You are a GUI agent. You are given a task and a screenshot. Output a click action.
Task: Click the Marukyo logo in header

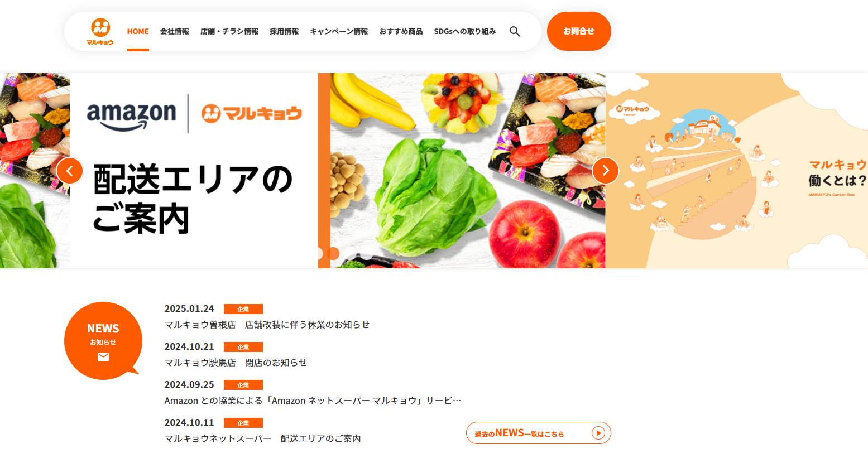pos(100,31)
